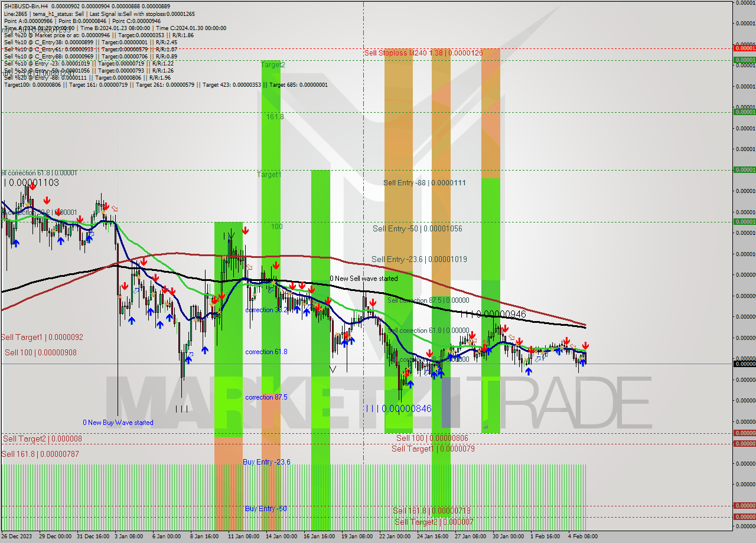Click the 'Sell 161.8 | 0.00000719' label
The image size is (756, 543).
pyautogui.click(x=432, y=511)
